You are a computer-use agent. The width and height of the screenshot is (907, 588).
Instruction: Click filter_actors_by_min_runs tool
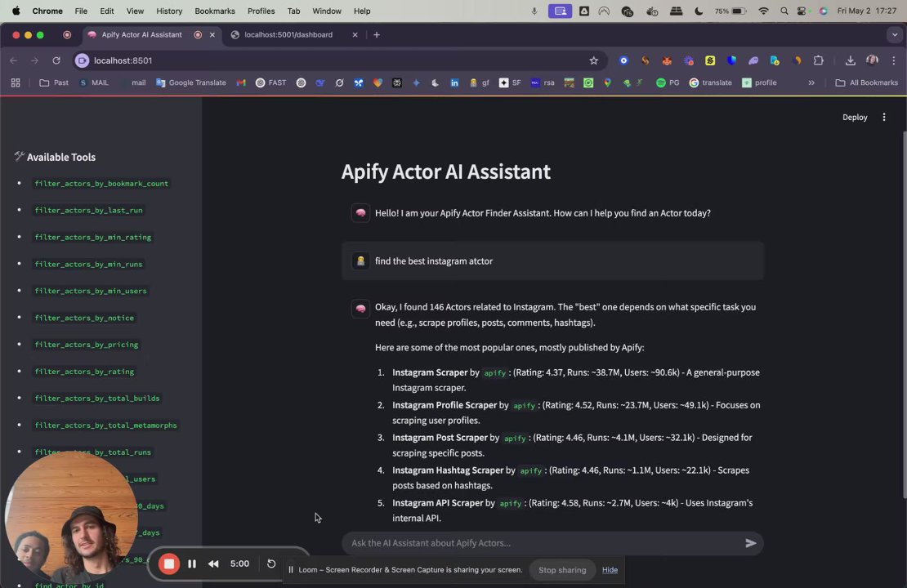coord(88,265)
